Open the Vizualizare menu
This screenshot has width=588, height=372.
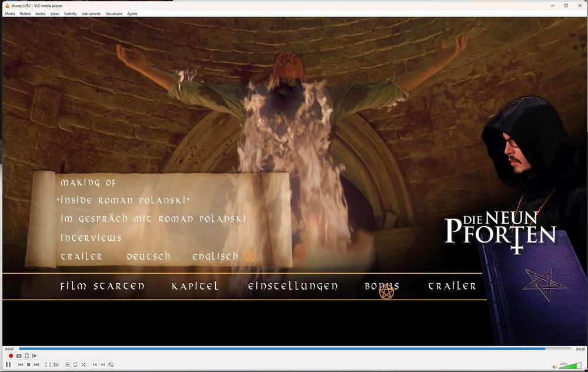[x=114, y=14]
